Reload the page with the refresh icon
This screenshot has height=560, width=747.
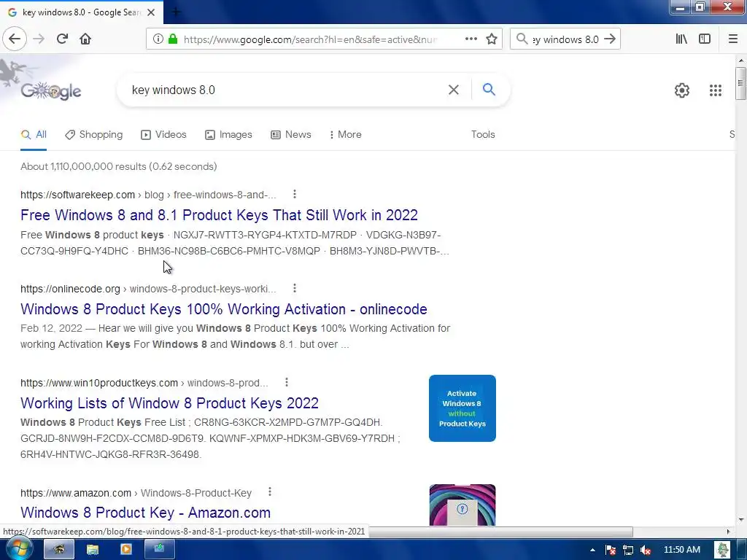click(x=63, y=39)
